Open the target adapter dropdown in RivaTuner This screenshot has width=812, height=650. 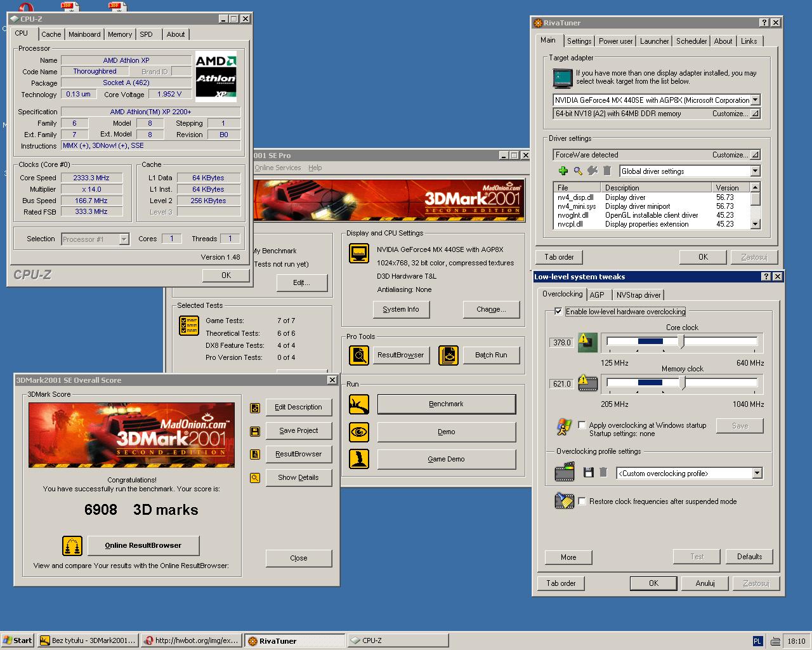755,100
